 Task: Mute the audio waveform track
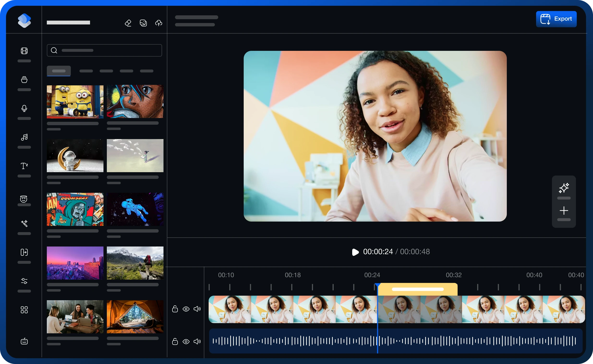click(x=197, y=341)
